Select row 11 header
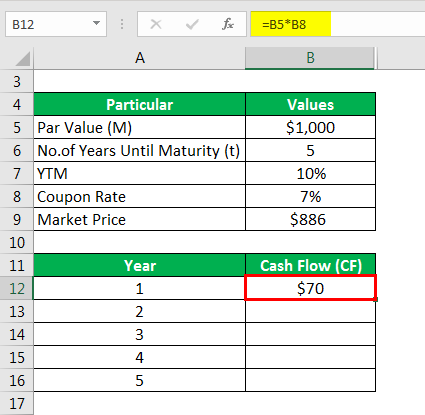 17,265
